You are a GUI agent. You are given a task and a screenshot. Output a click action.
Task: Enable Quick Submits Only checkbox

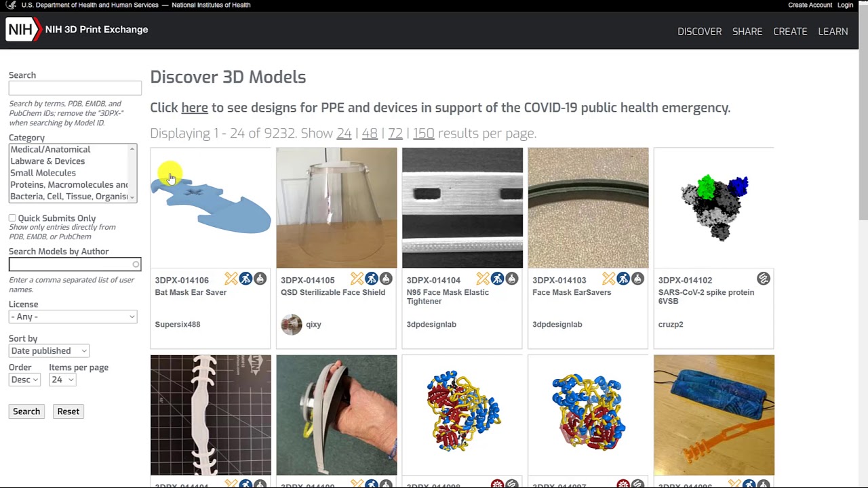[12, 218]
